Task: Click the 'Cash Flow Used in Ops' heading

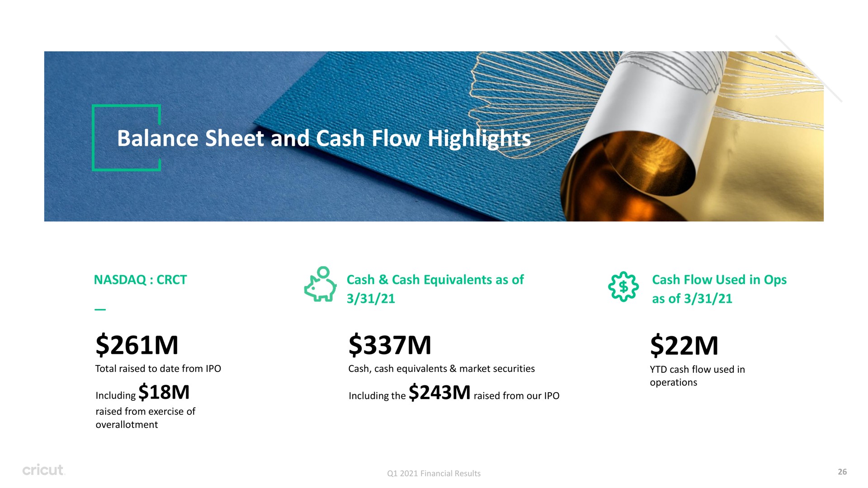Action: click(x=719, y=280)
